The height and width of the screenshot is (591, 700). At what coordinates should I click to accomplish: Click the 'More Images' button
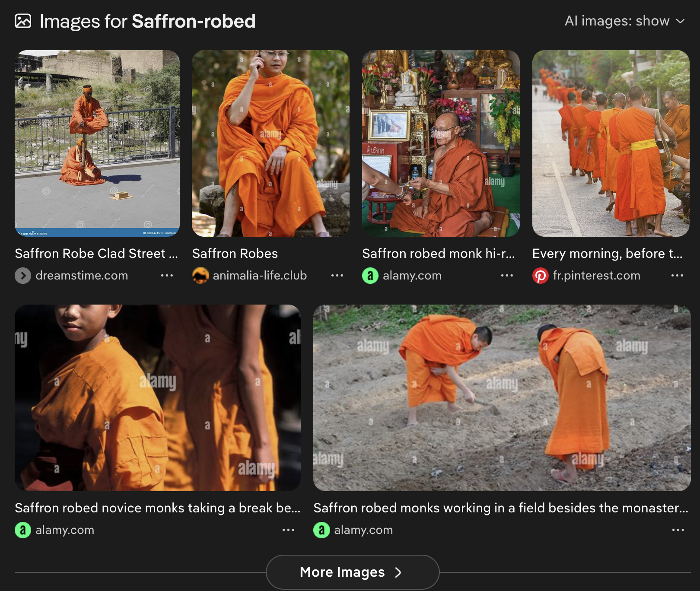point(353,572)
